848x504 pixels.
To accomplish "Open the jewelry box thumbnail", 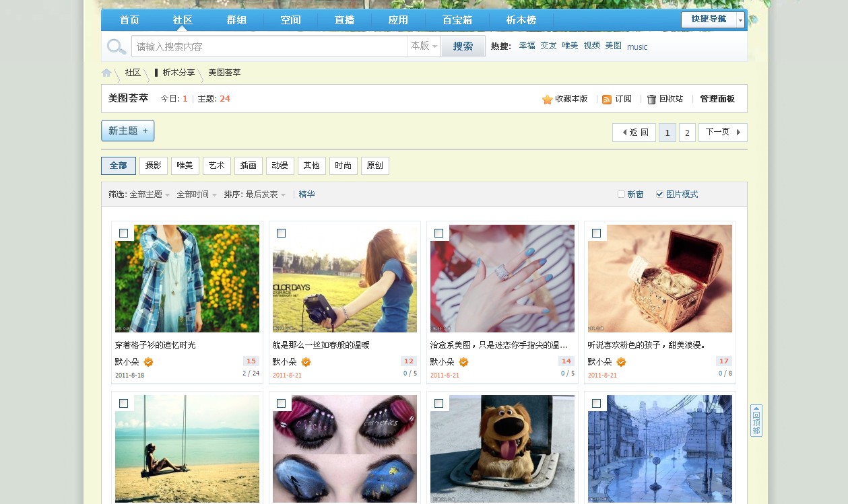I will click(660, 279).
